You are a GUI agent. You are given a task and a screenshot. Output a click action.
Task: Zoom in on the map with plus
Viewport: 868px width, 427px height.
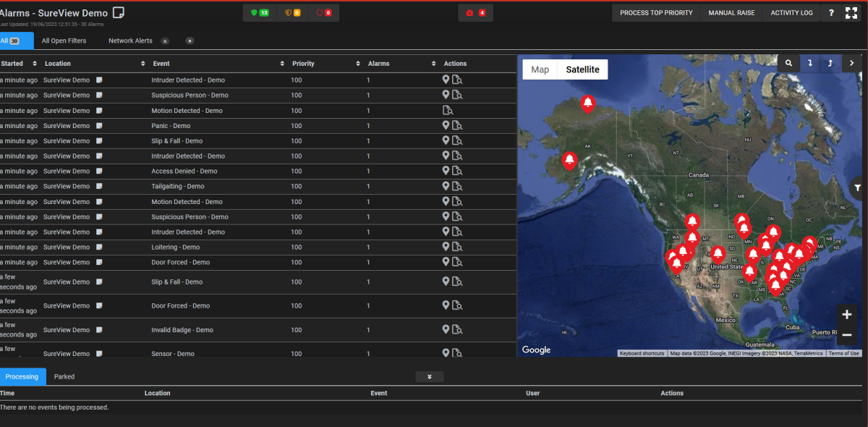847,315
